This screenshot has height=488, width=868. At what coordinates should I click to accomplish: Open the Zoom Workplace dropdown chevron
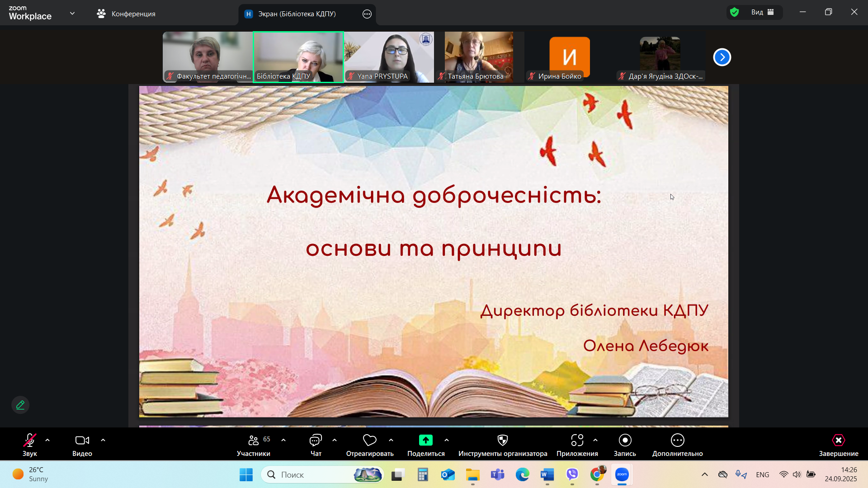click(72, 14)
